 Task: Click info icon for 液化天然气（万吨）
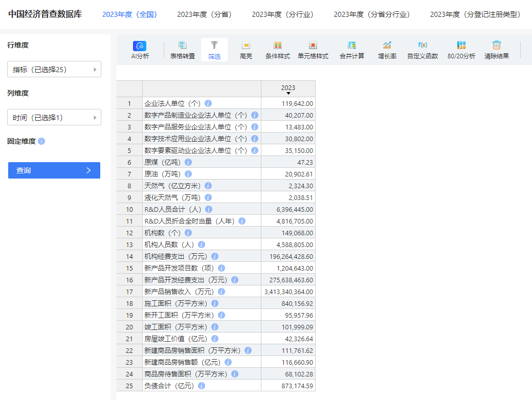click(x=208, y=197)
